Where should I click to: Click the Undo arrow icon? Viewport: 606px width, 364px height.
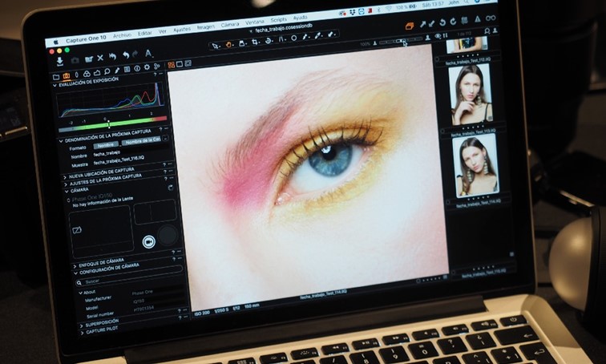coord(126,55)
